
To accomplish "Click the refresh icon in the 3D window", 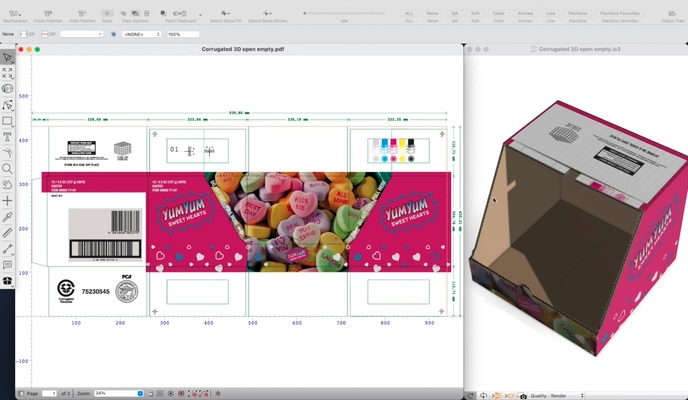I will [470, 396].
